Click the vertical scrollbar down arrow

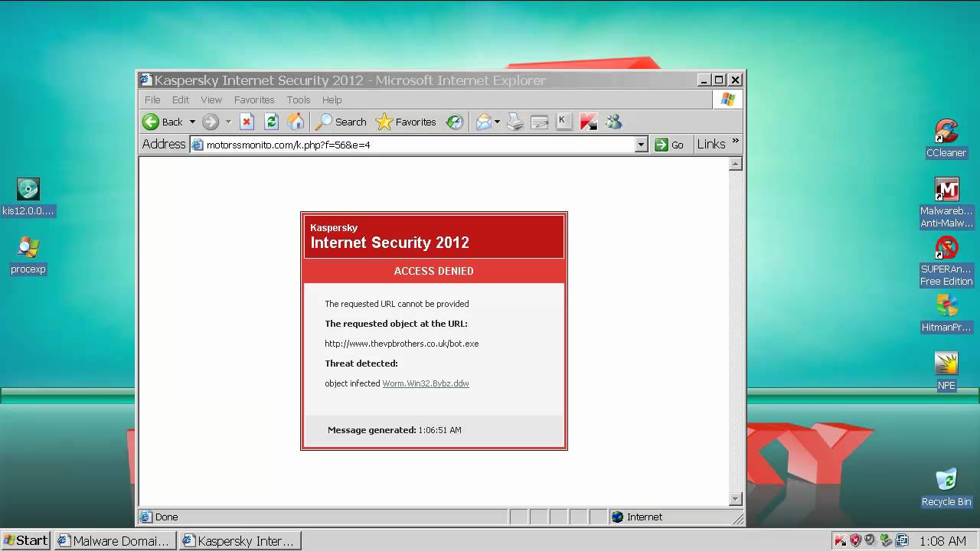coord(736,499)
